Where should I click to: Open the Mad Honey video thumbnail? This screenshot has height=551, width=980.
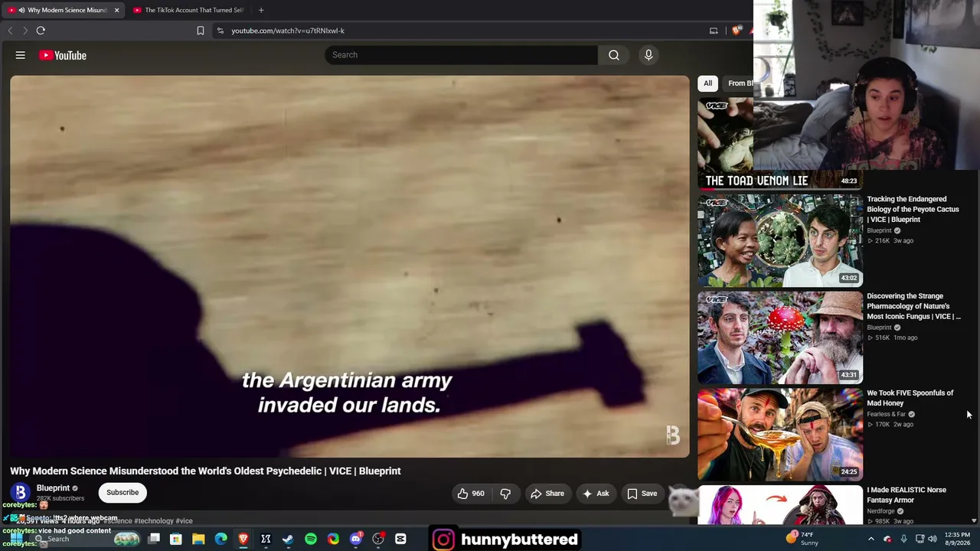coord(780,435)
